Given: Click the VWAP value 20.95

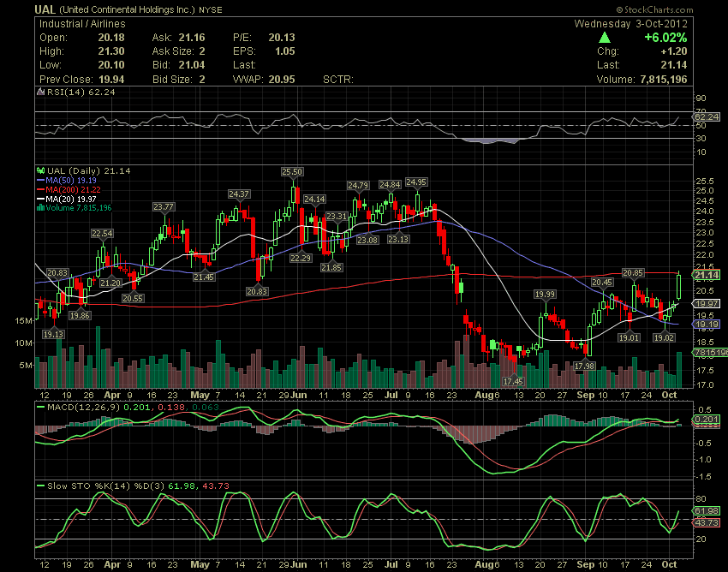Looking at the screenshot, I should click(282, 80).
